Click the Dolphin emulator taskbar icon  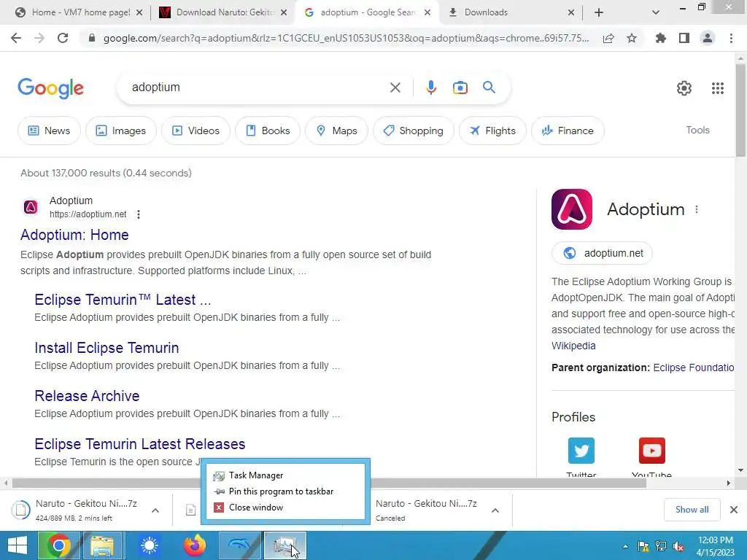[x=239, y=545]
